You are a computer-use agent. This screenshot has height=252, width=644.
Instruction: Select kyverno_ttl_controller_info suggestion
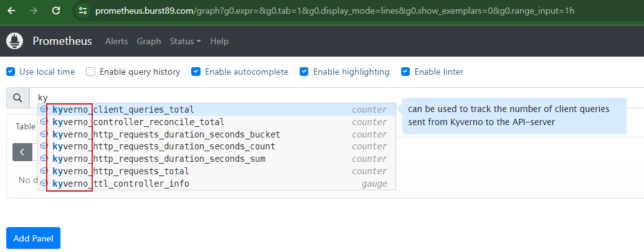click(x=217, y=184)
